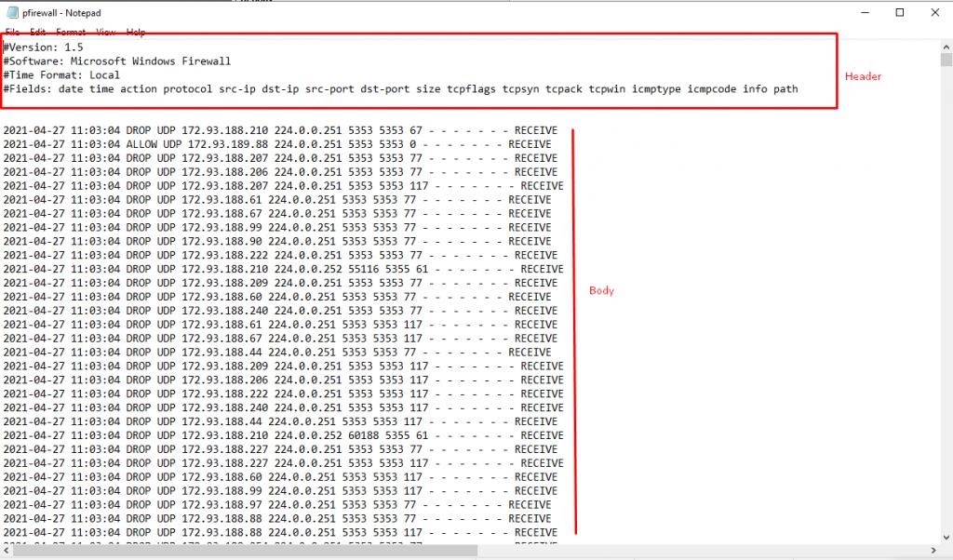Click 'dst-port' in the #Fields line

click(384, 89)
